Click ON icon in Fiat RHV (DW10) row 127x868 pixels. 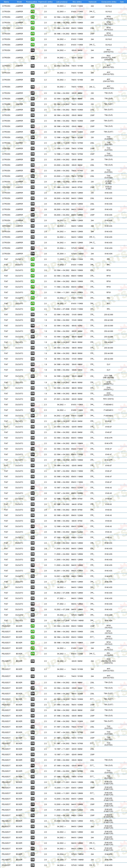(33, 399)
